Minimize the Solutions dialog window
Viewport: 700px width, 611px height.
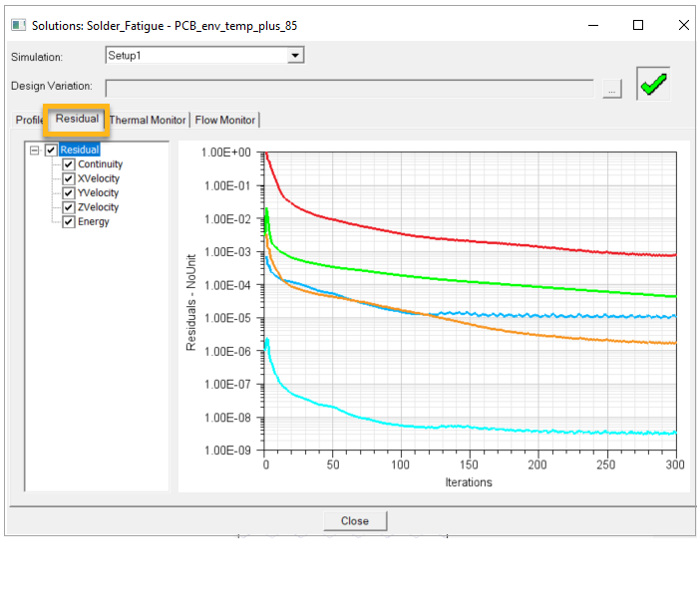pos(592,25)
